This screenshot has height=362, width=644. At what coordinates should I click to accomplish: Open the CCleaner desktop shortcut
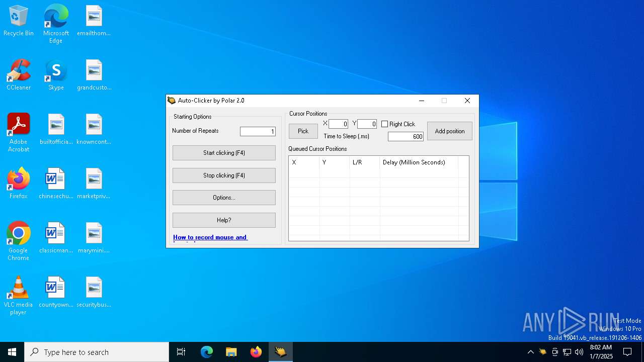pos(19,75)
